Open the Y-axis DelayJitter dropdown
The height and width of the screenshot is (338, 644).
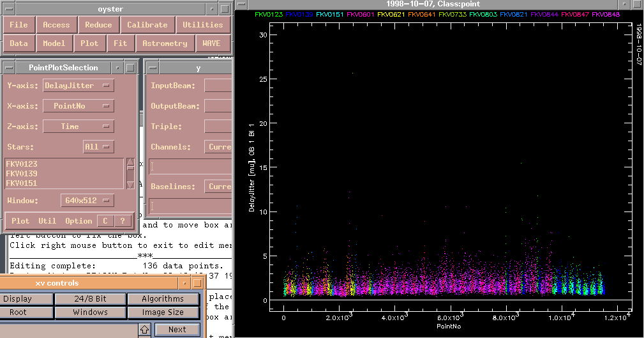click(79, 86)
